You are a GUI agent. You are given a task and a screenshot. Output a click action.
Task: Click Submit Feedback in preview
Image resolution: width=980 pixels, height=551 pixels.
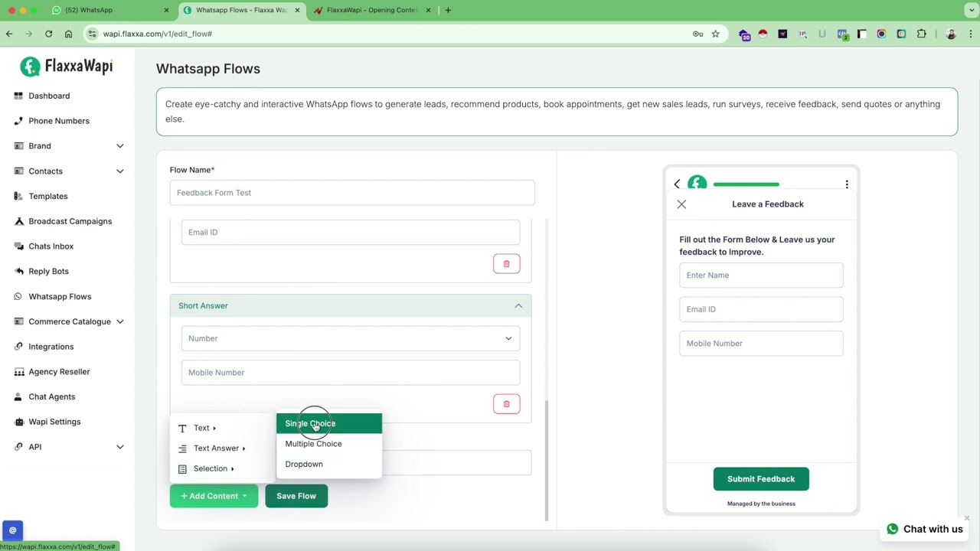(x=761, y=479)
